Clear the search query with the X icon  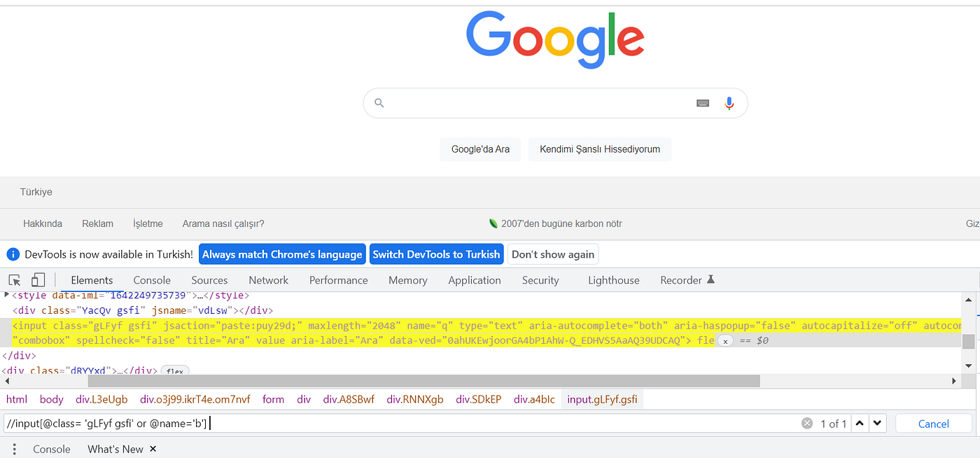(807, 423)
